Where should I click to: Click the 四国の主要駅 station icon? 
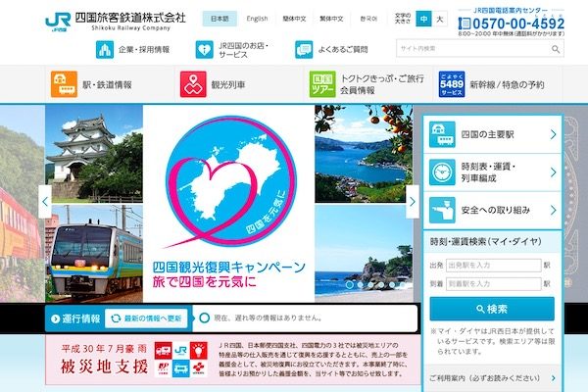click(442, 134)
